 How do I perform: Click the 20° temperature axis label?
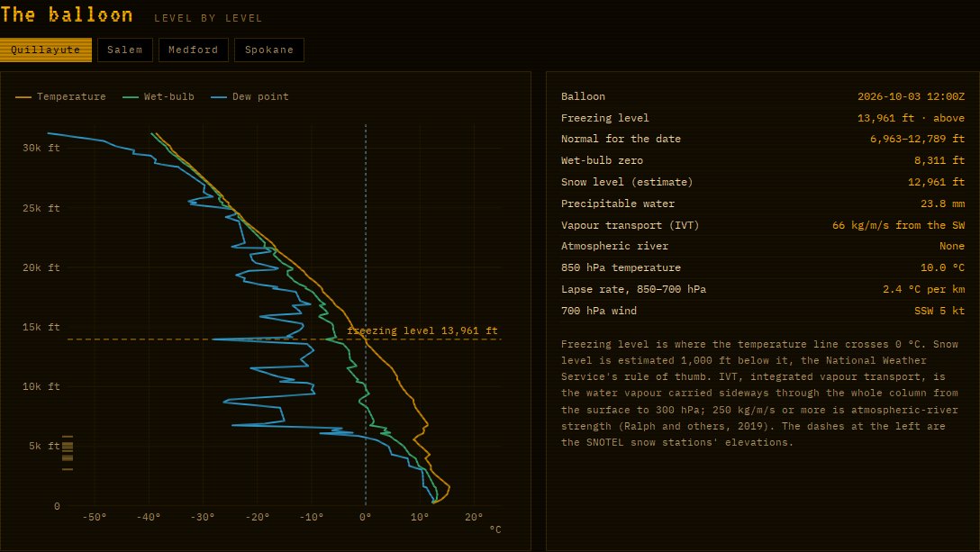coord(474,517)
